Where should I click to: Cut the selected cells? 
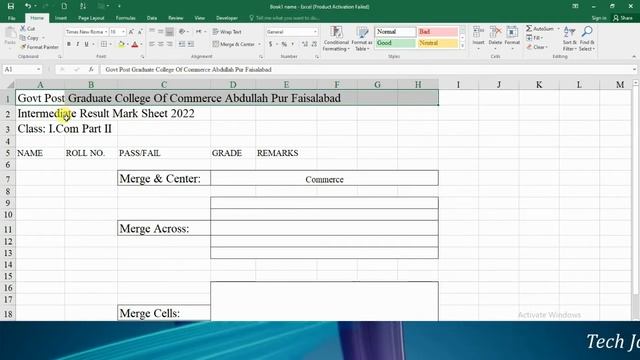tap(28, 28)
